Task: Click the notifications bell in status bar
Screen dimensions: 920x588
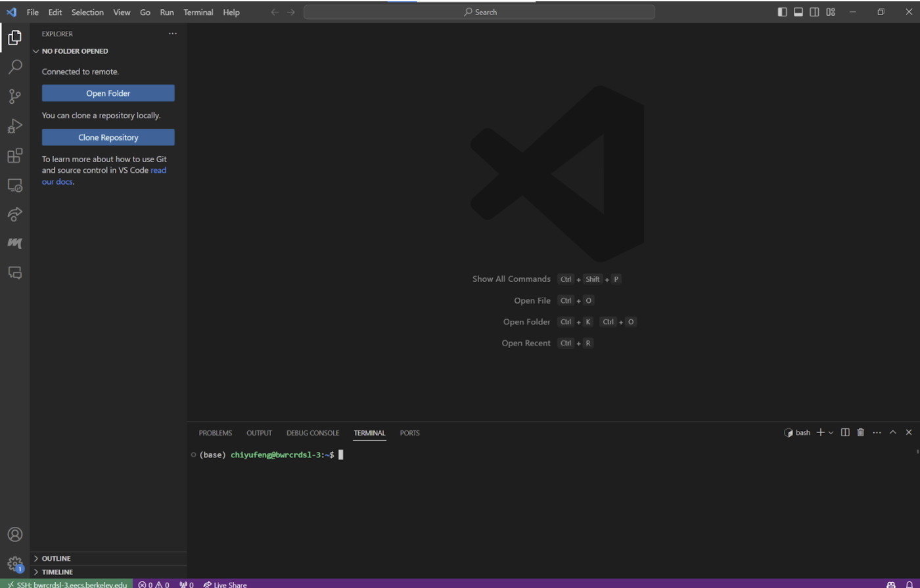Action: (909, 584)
